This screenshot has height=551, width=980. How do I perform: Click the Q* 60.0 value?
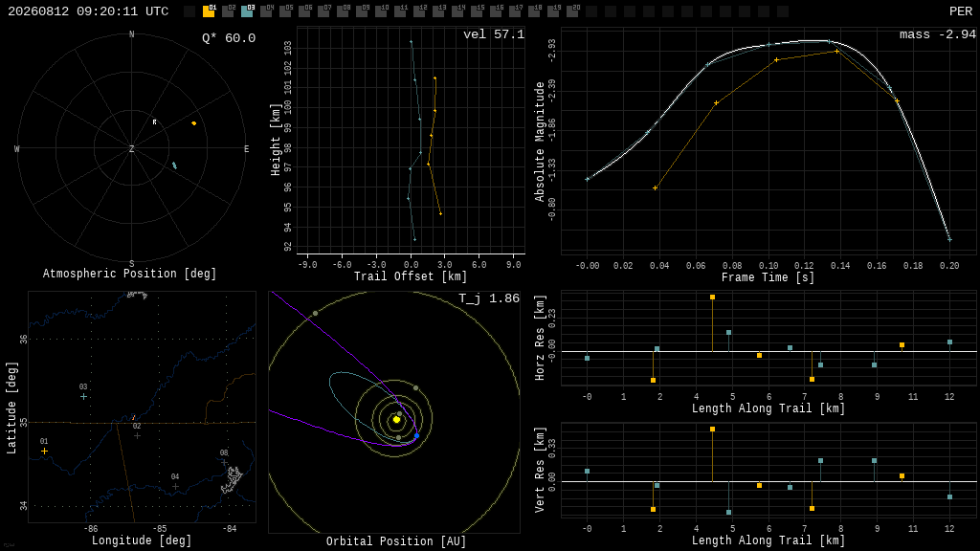(229, 38)
